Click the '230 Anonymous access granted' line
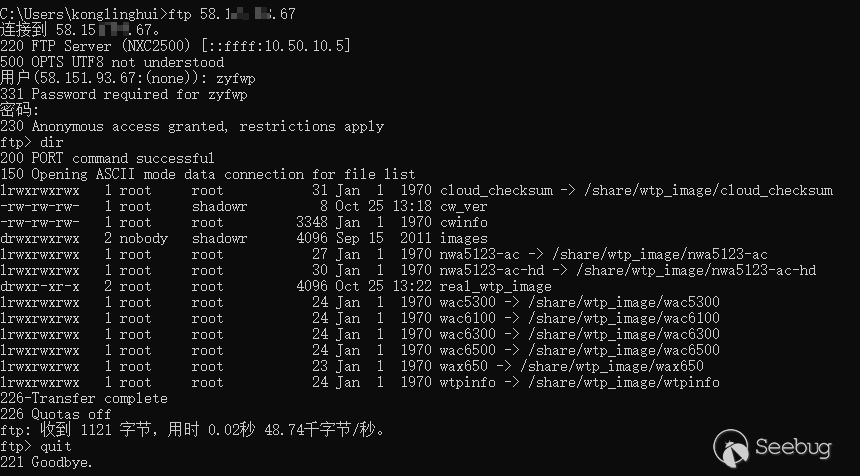 (x=191, y=126)
